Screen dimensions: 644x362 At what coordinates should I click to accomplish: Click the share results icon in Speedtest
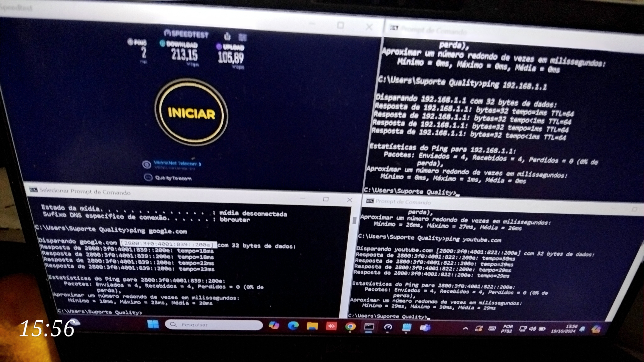click(x=227, y=36)
